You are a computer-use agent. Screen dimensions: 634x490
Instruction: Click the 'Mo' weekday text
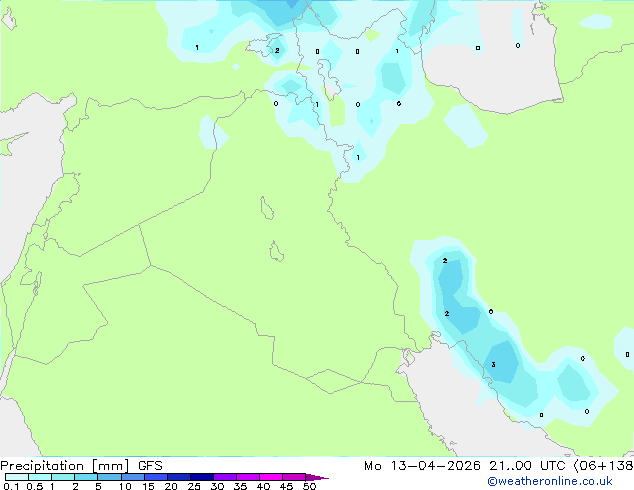pyautogui.click(x=372, y=466)
